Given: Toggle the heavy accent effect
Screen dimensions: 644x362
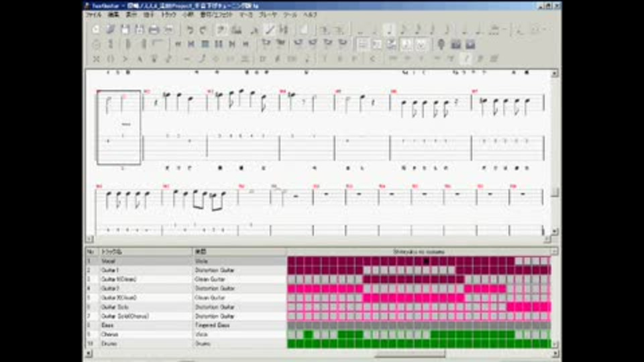Looking at the screenshot, I should [x=140, y=59].
